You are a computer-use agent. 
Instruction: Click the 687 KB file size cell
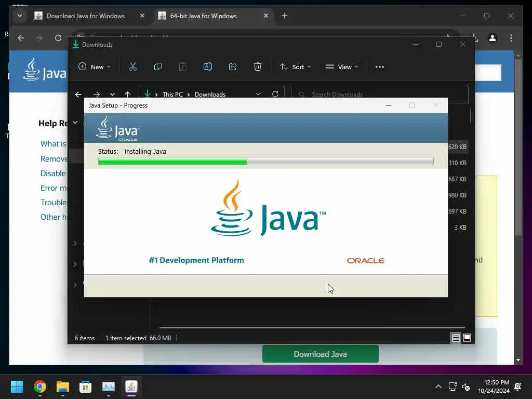[457, 179]
